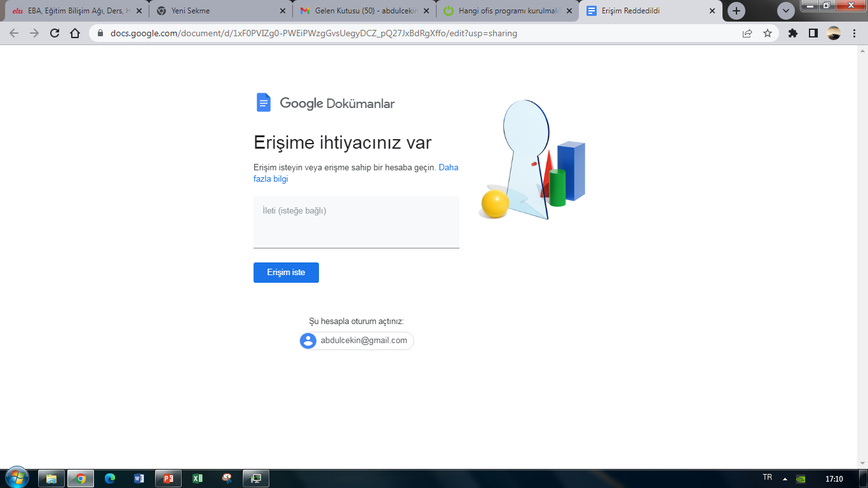Image resolution: width=868 pixels, height=488 pixels.
Task: Close the EBA tab
Action: (139, 11)
